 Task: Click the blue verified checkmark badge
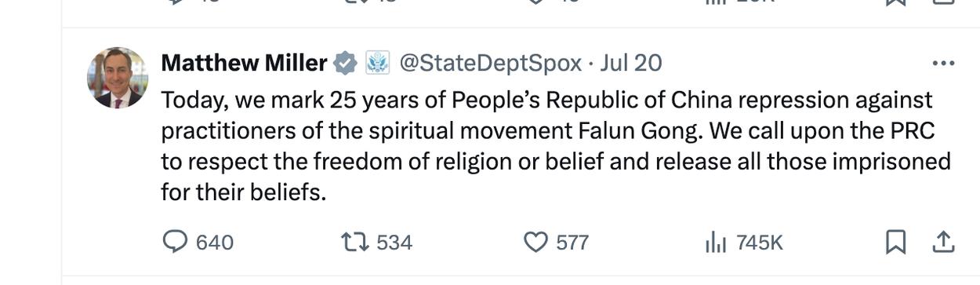coord(346,63)
